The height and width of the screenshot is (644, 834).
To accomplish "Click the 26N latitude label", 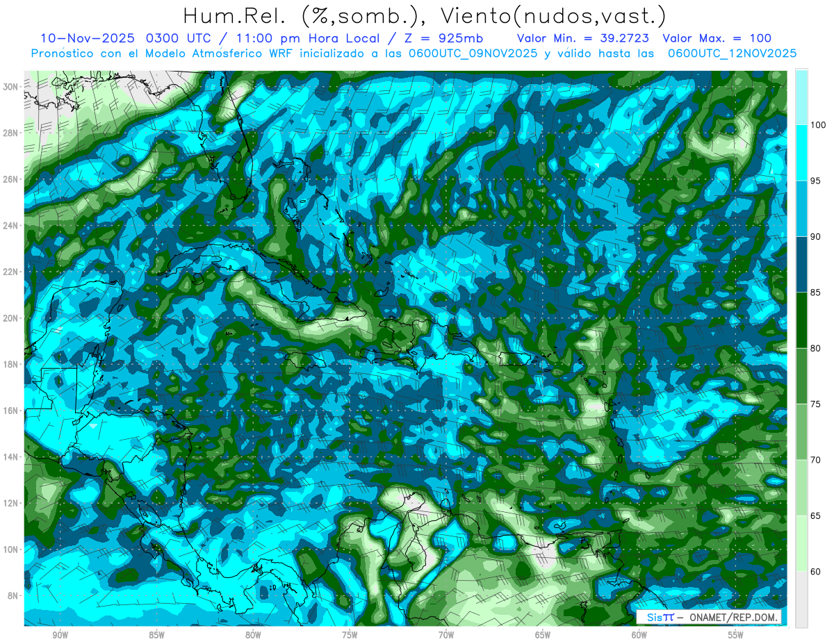I will (11, 179).
